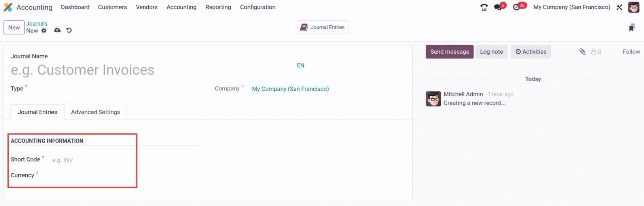The height and width of the screenshot is (206, 644).
Task: Click the EN language translation button
Action: click(x=301, y=66)
